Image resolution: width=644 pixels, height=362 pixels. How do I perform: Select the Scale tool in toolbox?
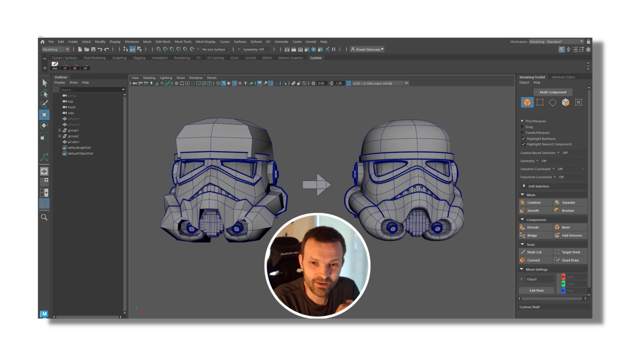pos(44,136)
